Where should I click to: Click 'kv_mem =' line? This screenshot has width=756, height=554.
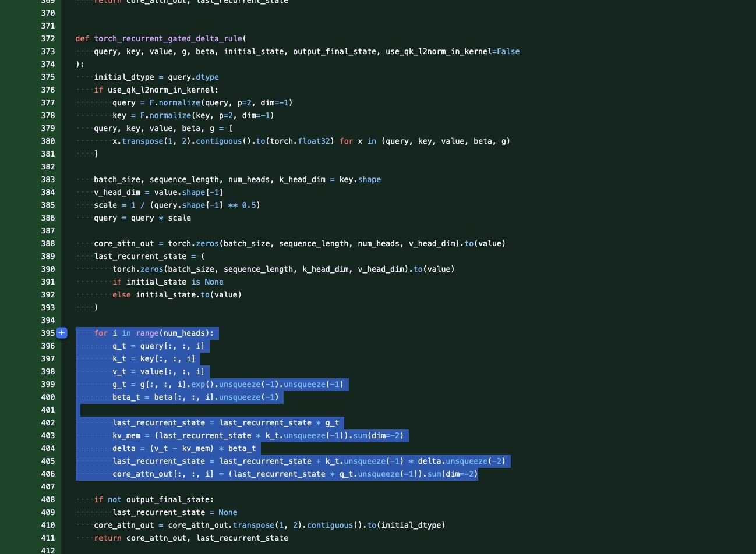click(x=258, y=435)
